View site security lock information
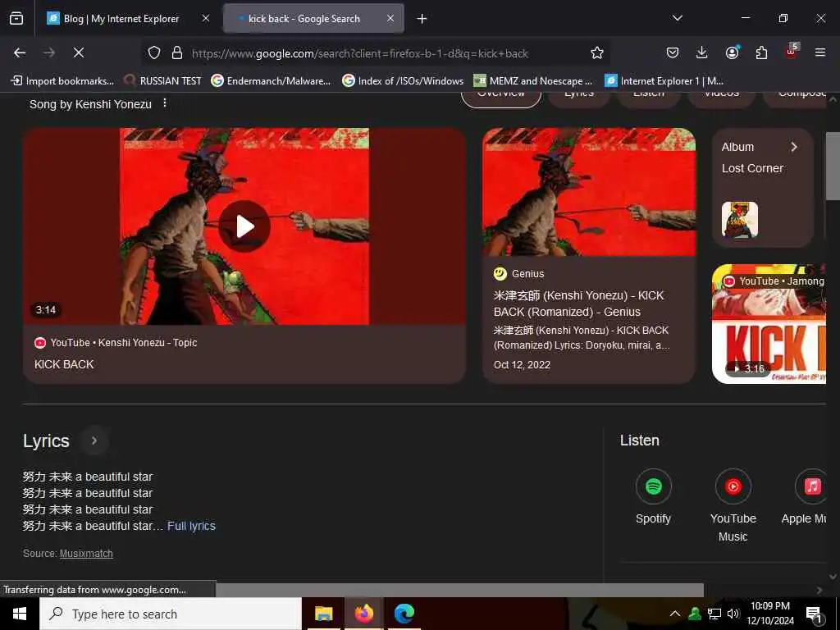This screenshot has width=840, height=630. click(177, 52)
